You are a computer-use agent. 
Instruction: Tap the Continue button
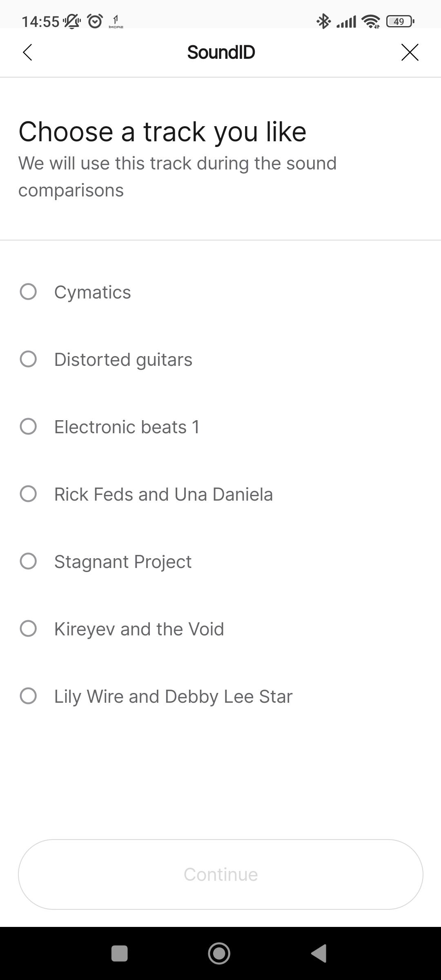point(220,874)
